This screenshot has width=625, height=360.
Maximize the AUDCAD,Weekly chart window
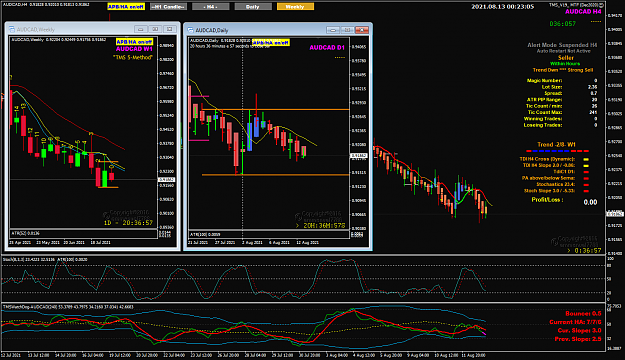155,29
